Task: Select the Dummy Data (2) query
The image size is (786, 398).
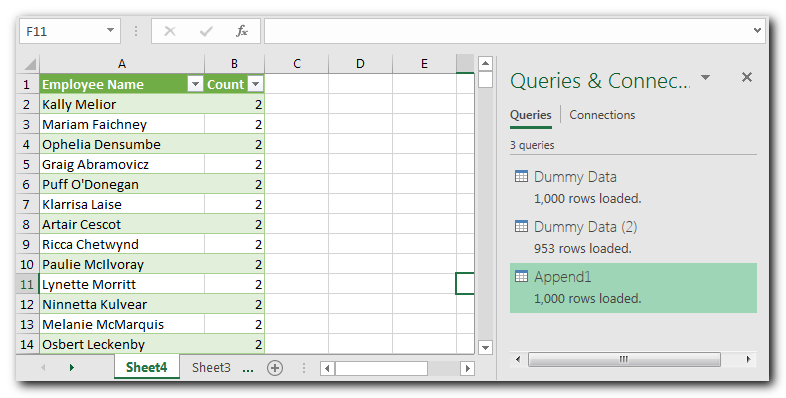Action: (633, 238)
